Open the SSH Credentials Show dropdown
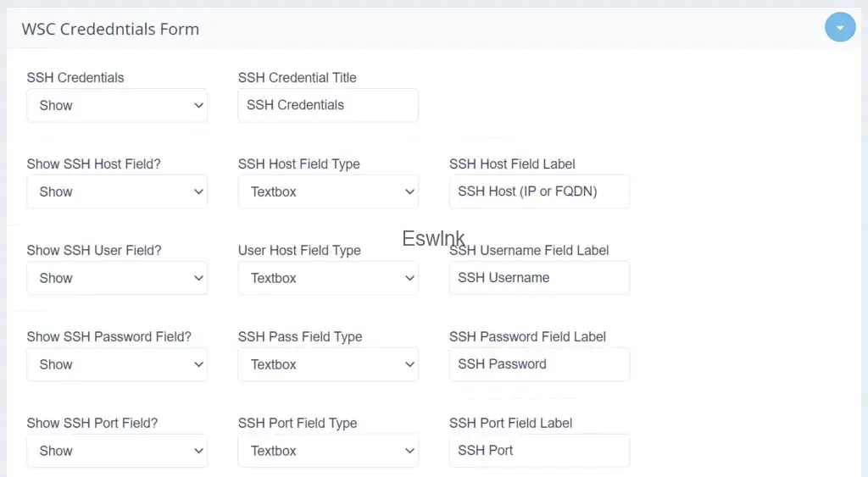Screen dimensions: 868x477 coord(117,106)
